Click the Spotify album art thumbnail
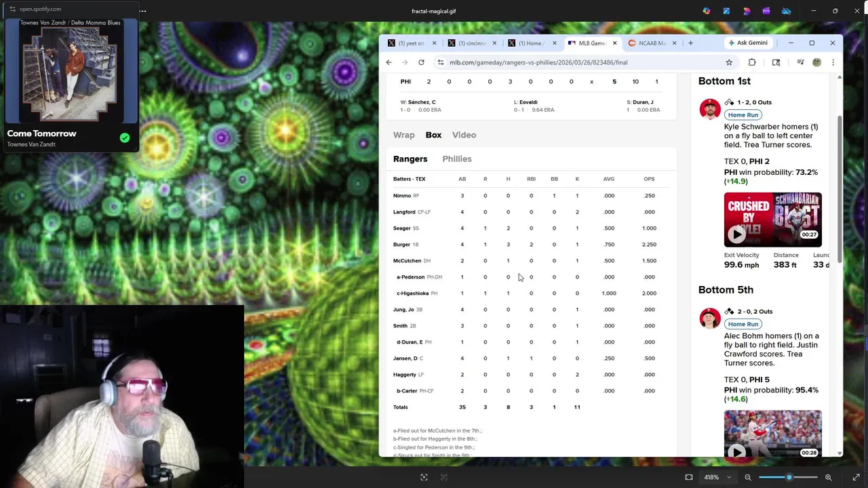 pyautogui.click(x=71, y=70)
